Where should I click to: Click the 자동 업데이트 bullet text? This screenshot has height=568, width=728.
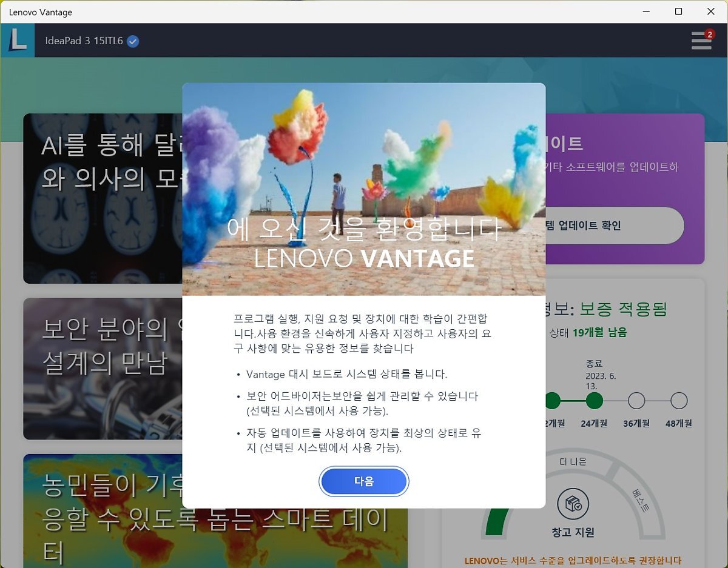point(364,441)
